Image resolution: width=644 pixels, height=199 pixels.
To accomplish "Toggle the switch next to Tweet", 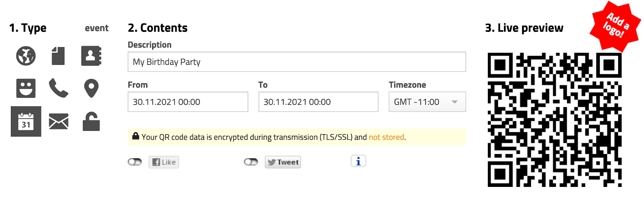I will coord(251,162).
